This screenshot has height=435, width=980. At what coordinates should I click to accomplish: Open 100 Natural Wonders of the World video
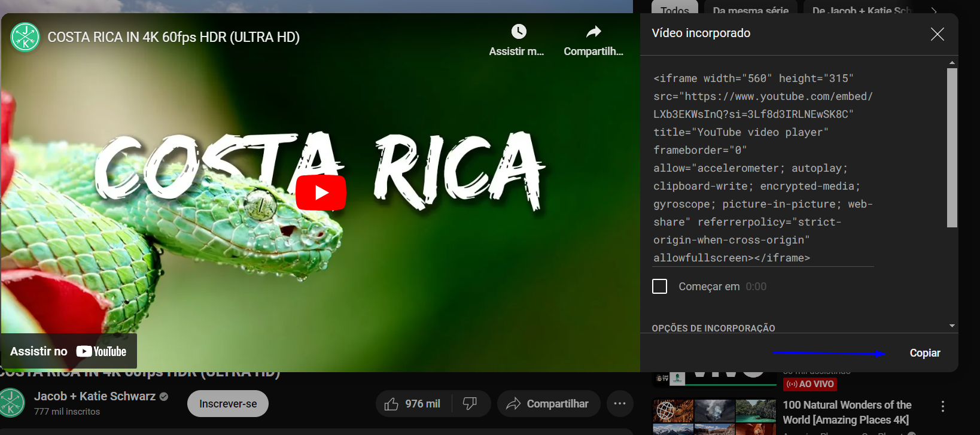point(847,412)
